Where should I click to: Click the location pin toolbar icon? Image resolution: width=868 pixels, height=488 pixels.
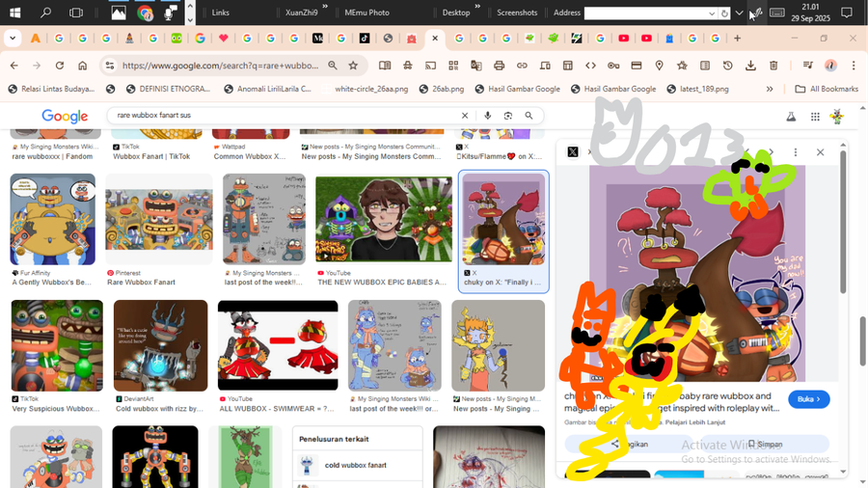tap(660, 66)
